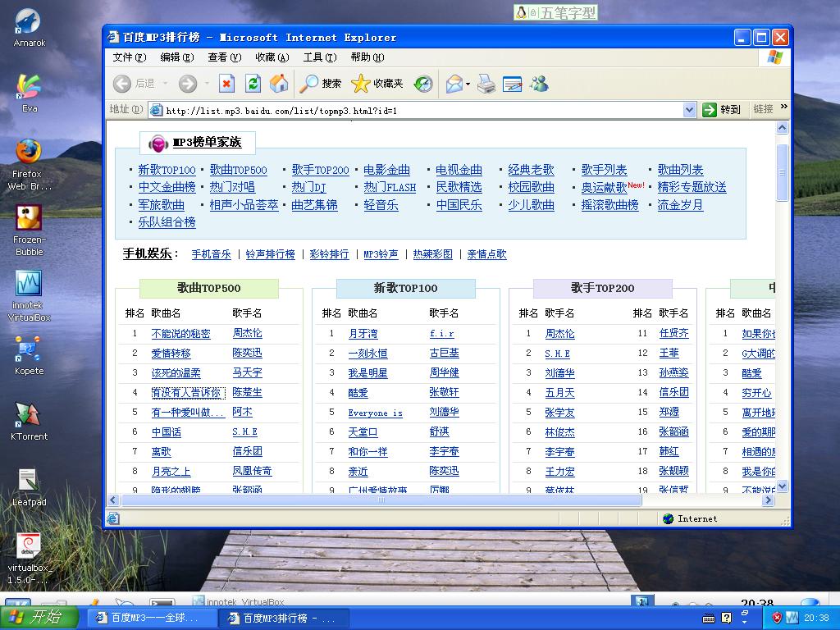Screen dimensions: 840x630
Task: Open the History clock icon
Action: pos(423,84)
